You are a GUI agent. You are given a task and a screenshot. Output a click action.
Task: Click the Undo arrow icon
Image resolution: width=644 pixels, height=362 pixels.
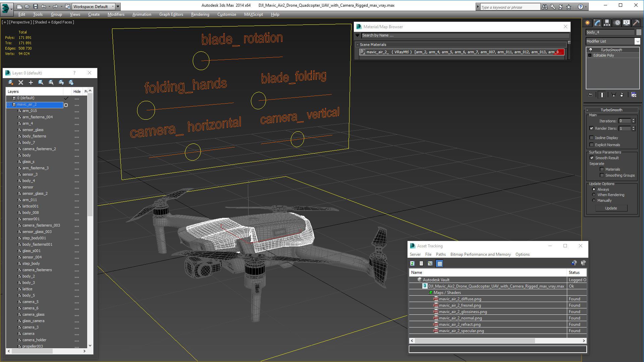pos(43,6)
